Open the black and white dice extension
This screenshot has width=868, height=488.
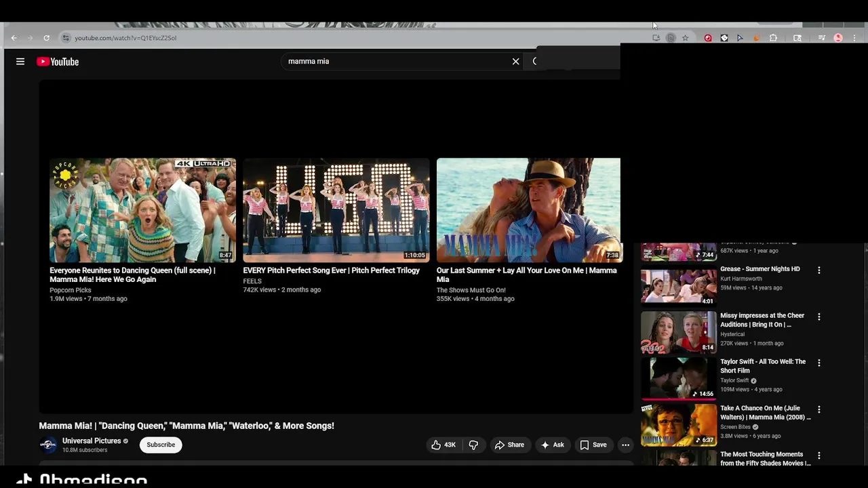tap(724, 38)
